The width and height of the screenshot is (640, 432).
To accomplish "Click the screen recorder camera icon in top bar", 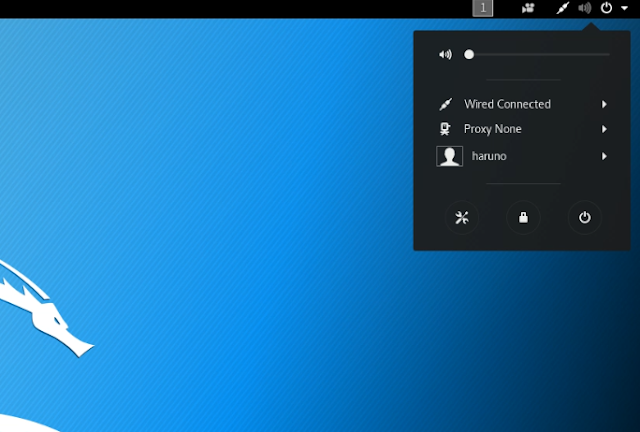I will [528, 8].
